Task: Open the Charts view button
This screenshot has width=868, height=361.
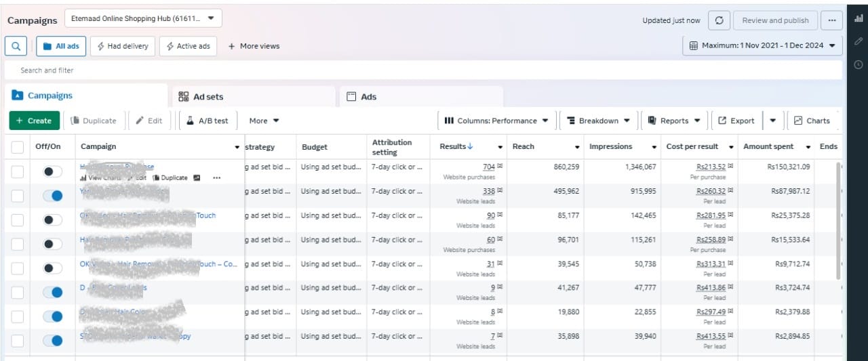Action: (x=812, y=121)
